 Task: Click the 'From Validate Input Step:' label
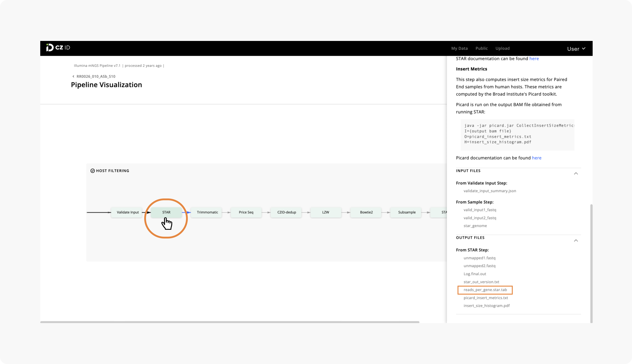pos(481,183)
